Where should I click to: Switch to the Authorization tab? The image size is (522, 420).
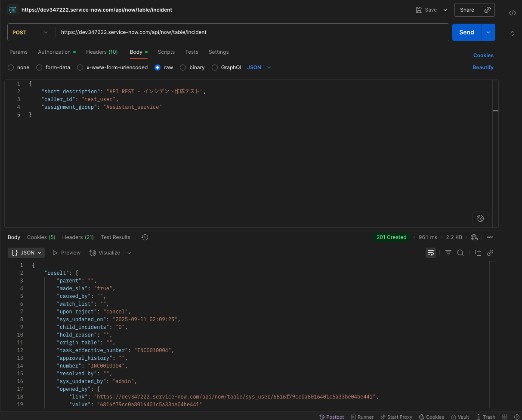pos(56,52)
